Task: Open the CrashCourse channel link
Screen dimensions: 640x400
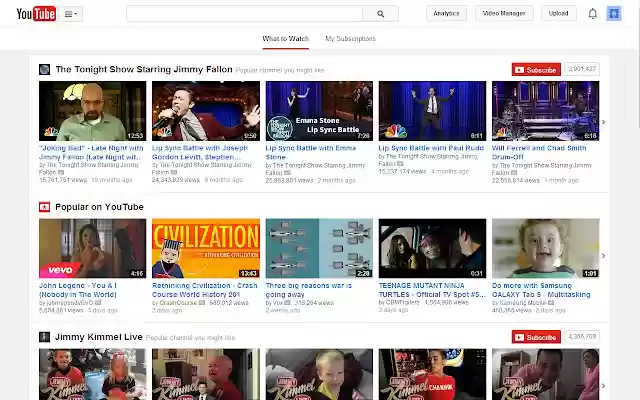Action: click(178, 303)
